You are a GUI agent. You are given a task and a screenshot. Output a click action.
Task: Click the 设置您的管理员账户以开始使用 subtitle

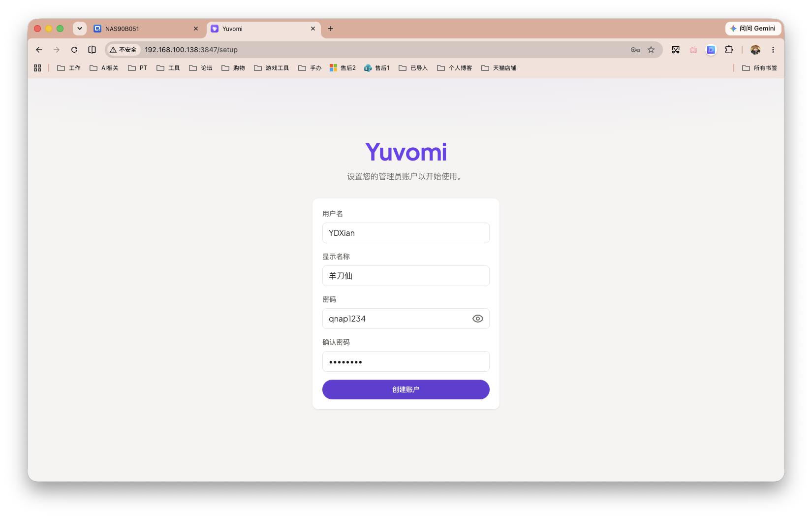click(x=405, y=176)
